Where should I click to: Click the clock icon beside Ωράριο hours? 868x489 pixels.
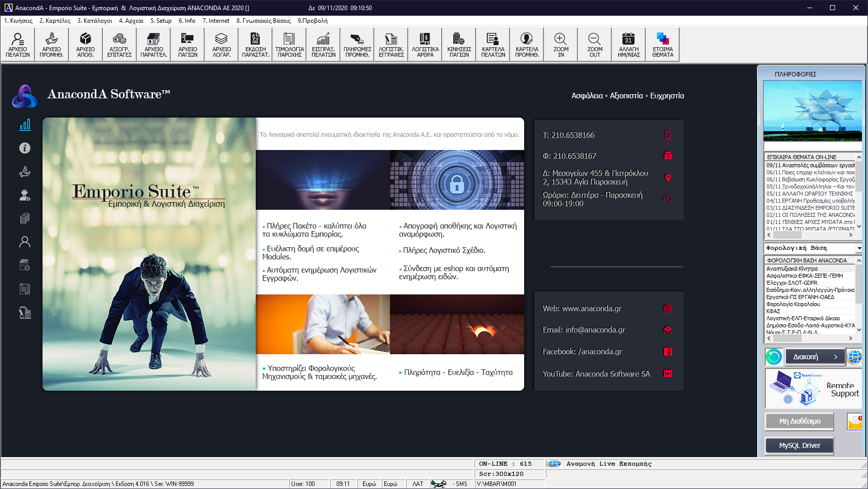coord(668,199)
